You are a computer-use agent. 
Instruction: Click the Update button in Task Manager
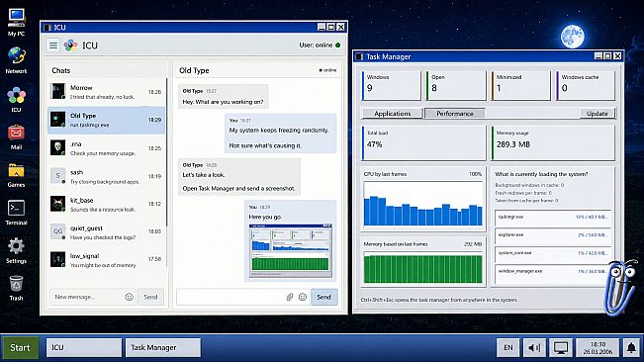598,114
